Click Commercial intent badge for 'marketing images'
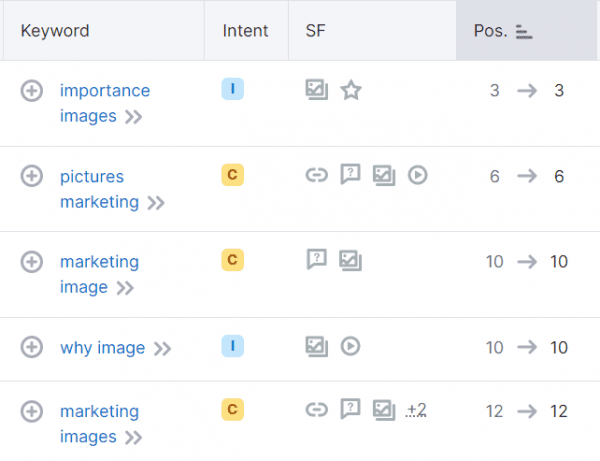 coord(233,410)
